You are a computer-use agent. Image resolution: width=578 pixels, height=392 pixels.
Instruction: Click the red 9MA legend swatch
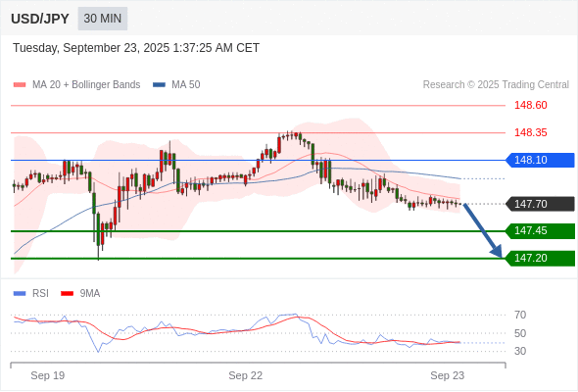coord(67,294)
